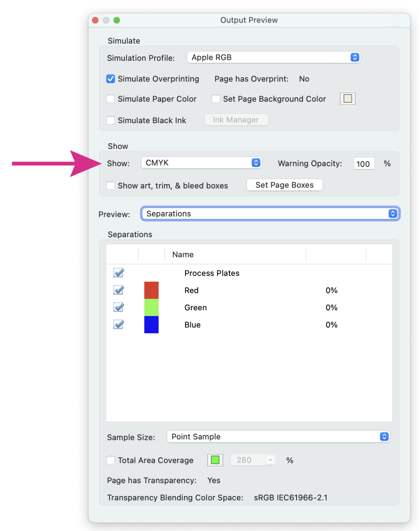Enable Total Area Coverage warning
The image size is (420, 531).
110,460
